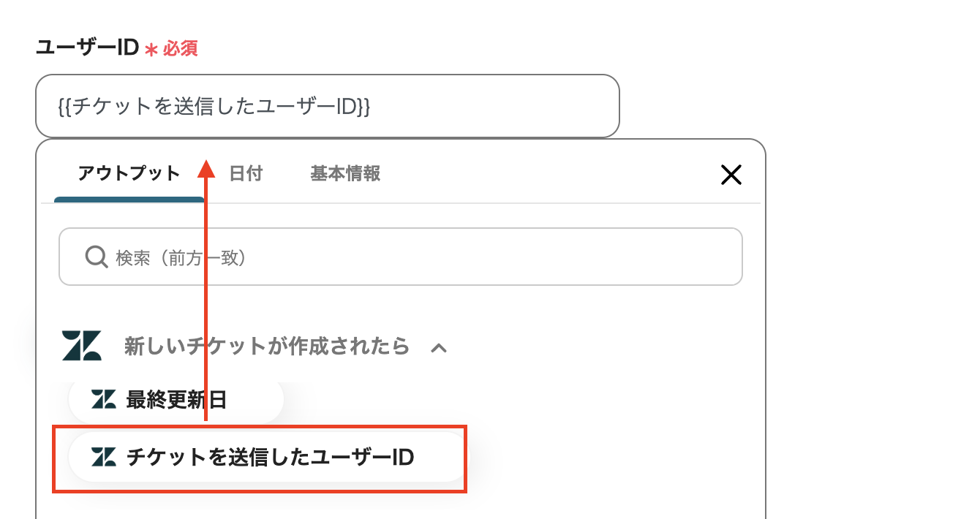Viewport: 980px width, 519px height.
Task: Click the red asterisk beside ユーザーID
Action: point(151,50)
